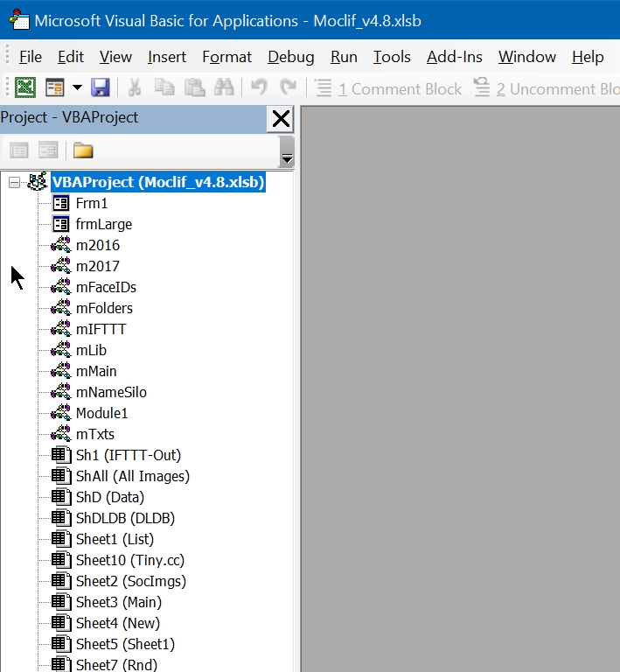Open the dropdown arrow beside Insert UserForm
This screenshot has width=620, height=672.
click(x=77, y=87)
